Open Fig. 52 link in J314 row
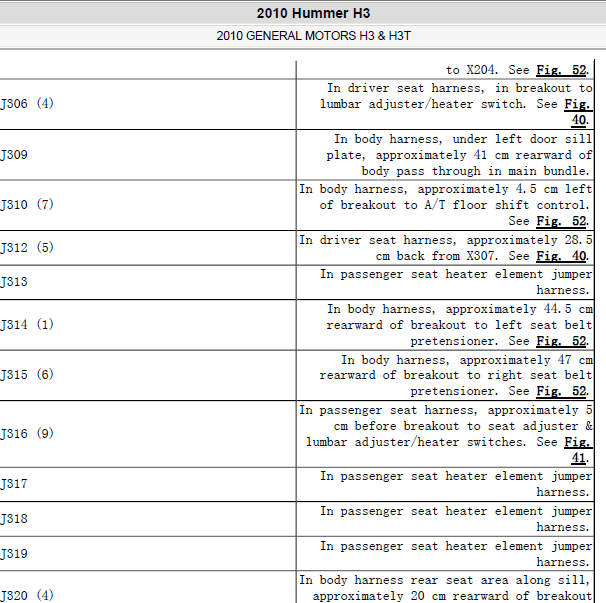606x603 pixels. tap(562, 341)
